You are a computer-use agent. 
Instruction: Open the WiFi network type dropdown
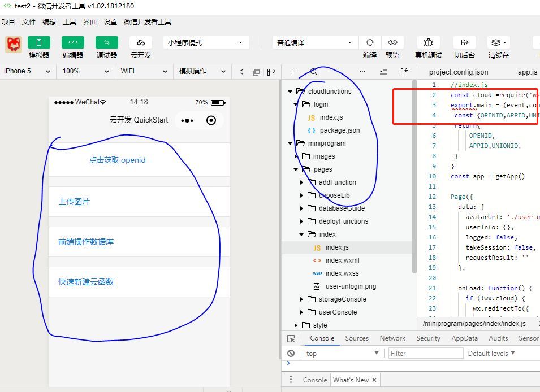click(144, 71)
